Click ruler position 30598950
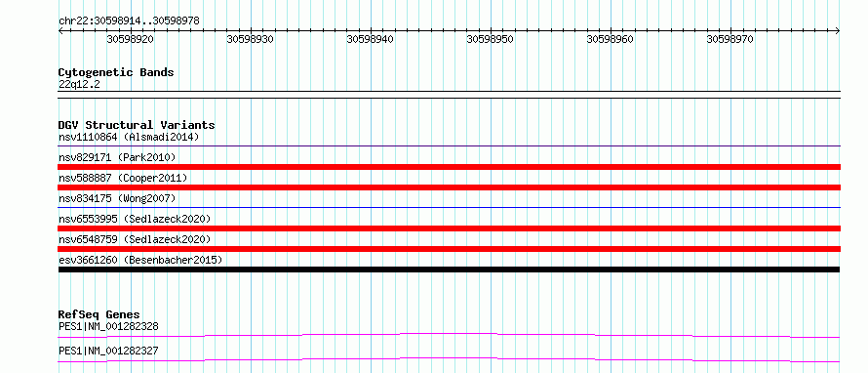Image resolution: width=868 pixels, height=373 pixels. click(x=491, y=39)
